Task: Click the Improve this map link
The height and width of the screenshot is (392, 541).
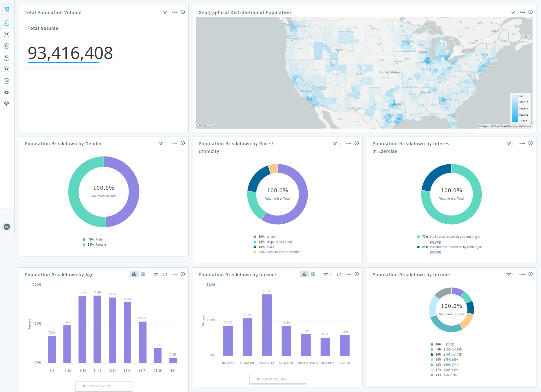Action: (x=522, y=126)
